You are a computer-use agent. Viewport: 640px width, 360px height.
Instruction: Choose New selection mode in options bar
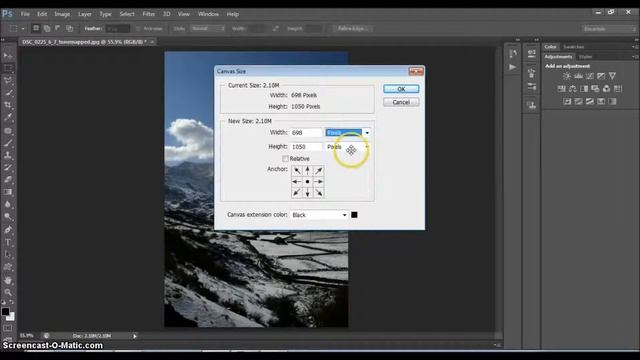(x=36, y=28)
